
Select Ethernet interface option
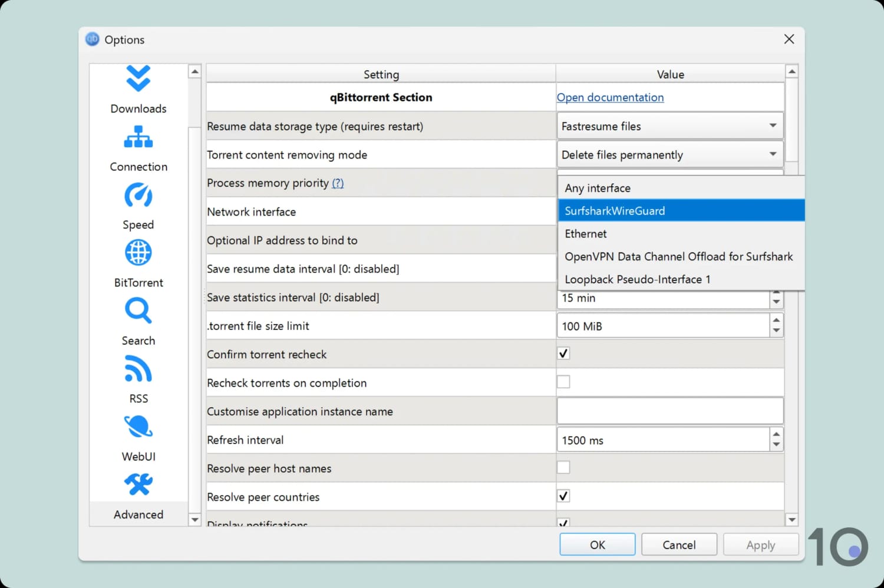(681, 233)
